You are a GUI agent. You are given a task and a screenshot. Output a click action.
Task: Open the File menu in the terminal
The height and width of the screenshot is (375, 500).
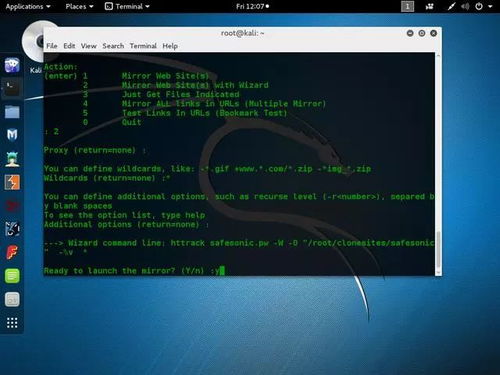(52, 46)
